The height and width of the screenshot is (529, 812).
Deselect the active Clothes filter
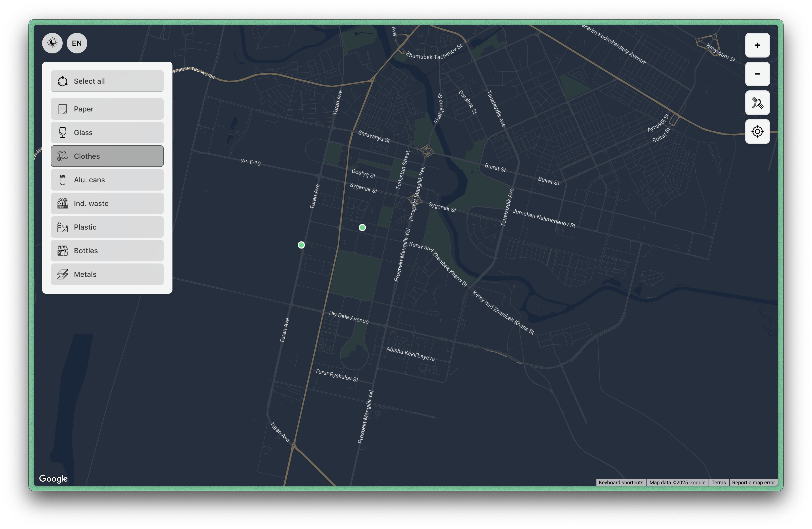click(107, 156)
